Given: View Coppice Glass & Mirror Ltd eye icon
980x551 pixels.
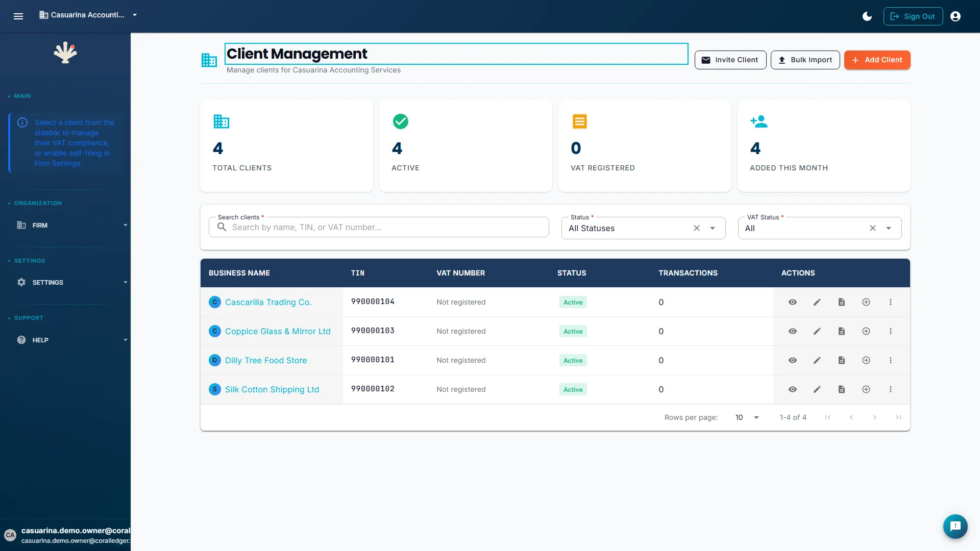Looking at the screenshot, I should 793,331.
